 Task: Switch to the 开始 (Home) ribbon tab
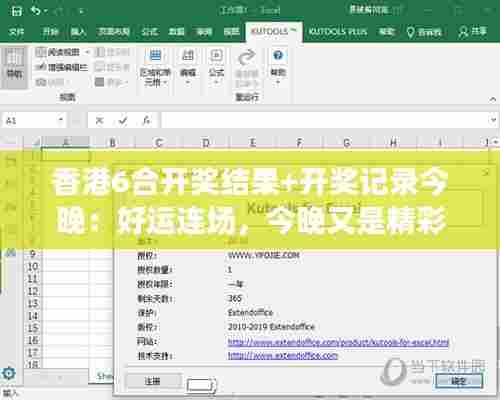(x=51, y=32)
